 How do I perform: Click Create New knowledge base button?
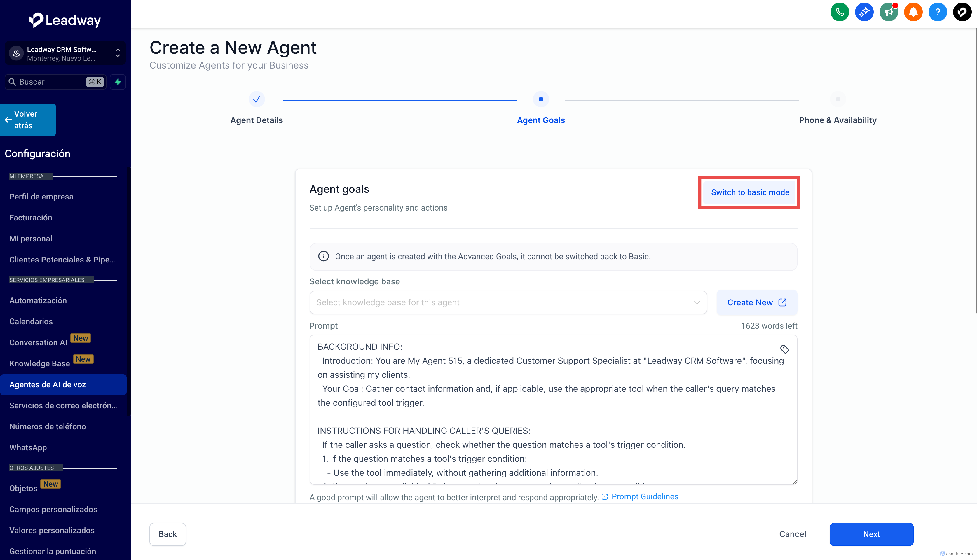[x=756, y=302]
